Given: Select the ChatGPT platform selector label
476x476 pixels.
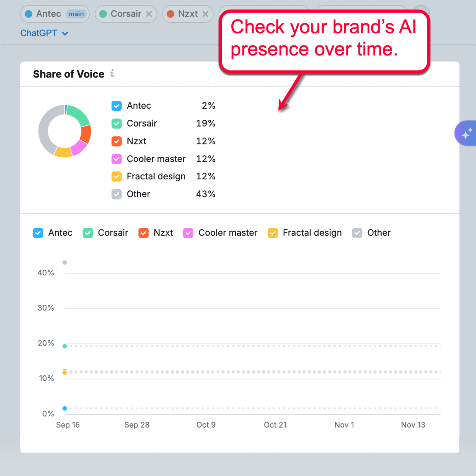Looking at the screenshot, I should coord(39,33).
